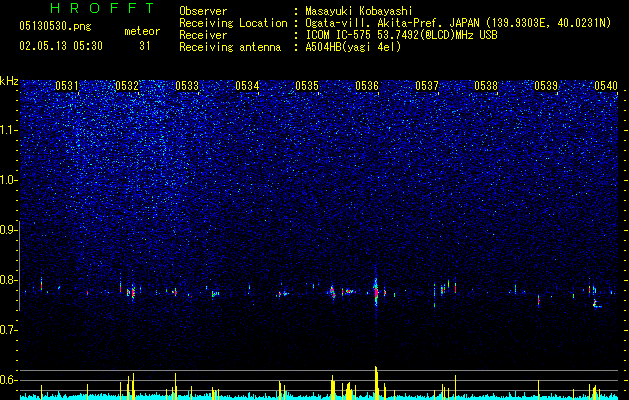Click the Ogata-vill. Akita-Pref. JAPAN location text
This screenshot has height=400, width=629.
[458, 23]
